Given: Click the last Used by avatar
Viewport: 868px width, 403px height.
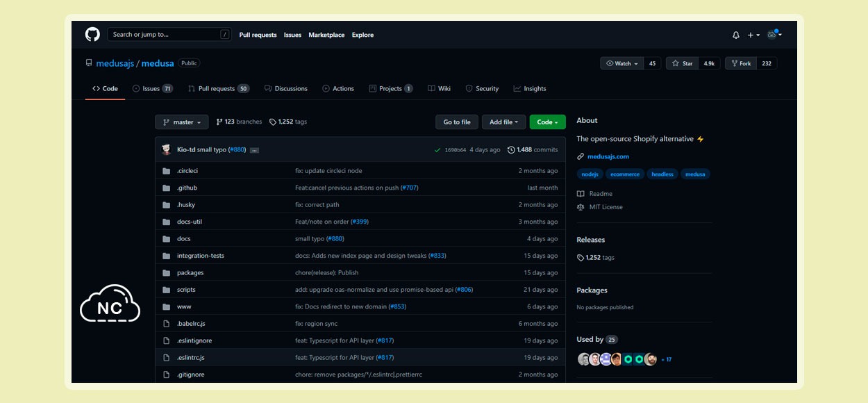Looking at the screenshot, I should [x=651, y=359].
